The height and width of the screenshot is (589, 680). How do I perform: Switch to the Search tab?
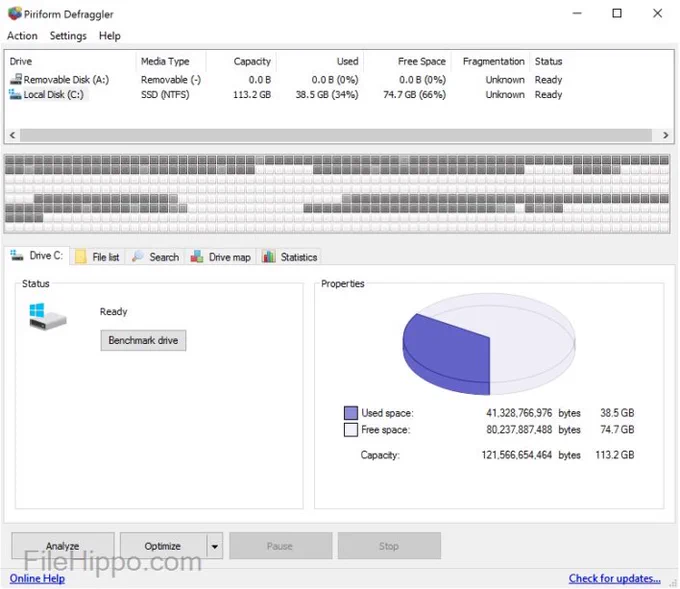point(156,257)
